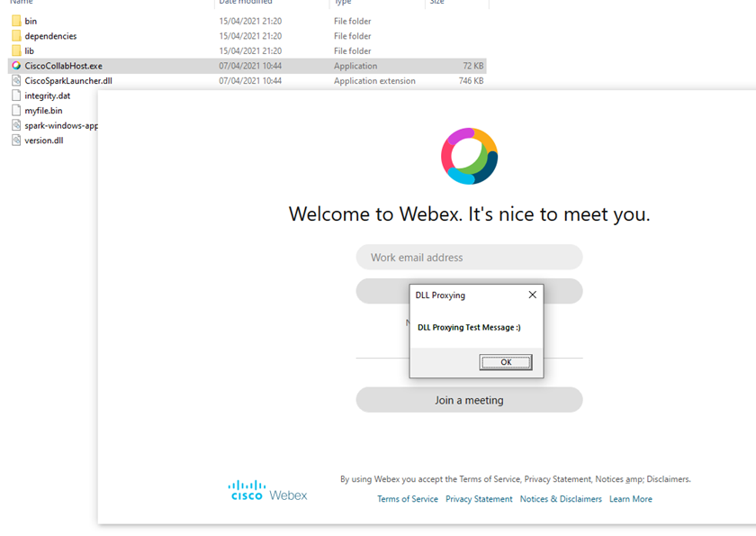Click the 746 KB size cell

coord(471,80)
